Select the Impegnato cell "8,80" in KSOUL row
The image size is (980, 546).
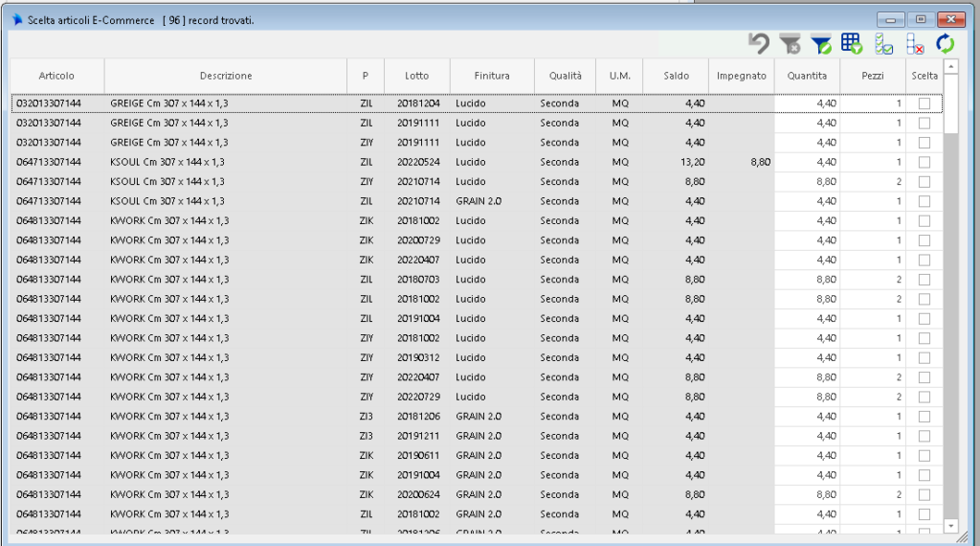(x=742, y=162)
